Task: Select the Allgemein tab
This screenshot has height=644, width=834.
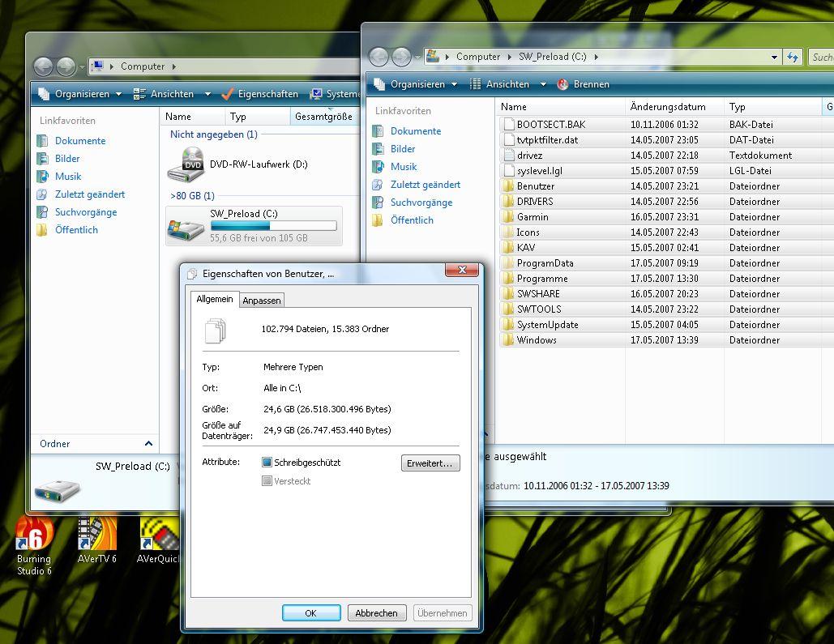Action: pyautogui.click(x=215, y=299)
